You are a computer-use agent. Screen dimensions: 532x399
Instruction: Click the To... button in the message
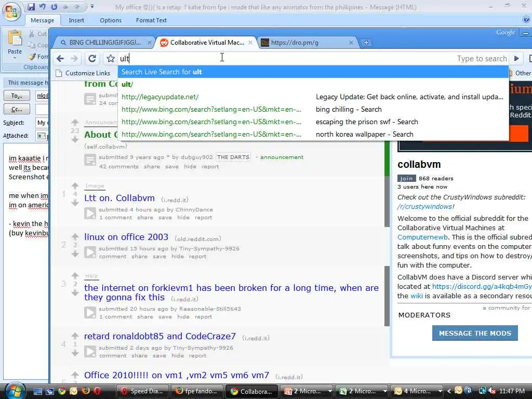point(17,96)
